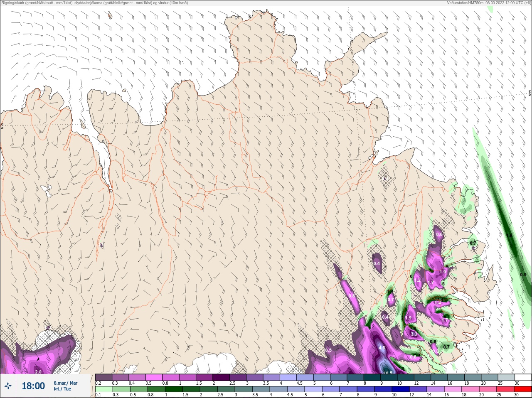Click the date label '8.mar./ Mar Þri./ Tue'
The image size is (532, 398).
tap(66, 386)
